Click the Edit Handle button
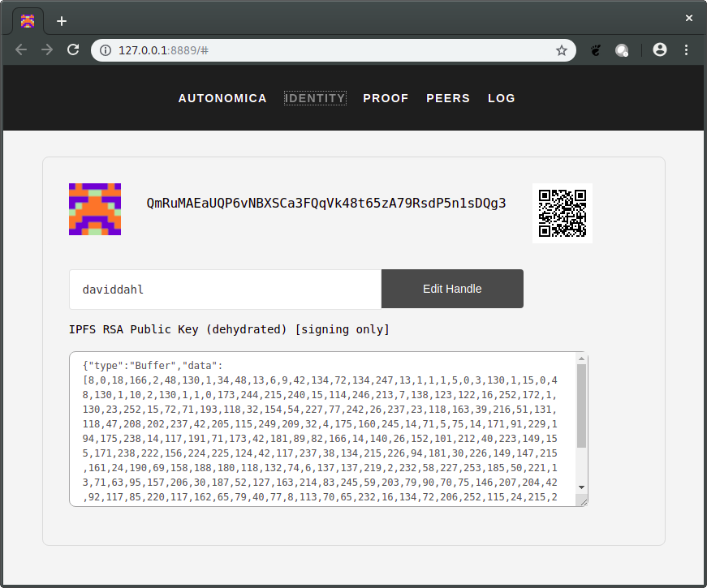707x588 pixels. [452, 289]
